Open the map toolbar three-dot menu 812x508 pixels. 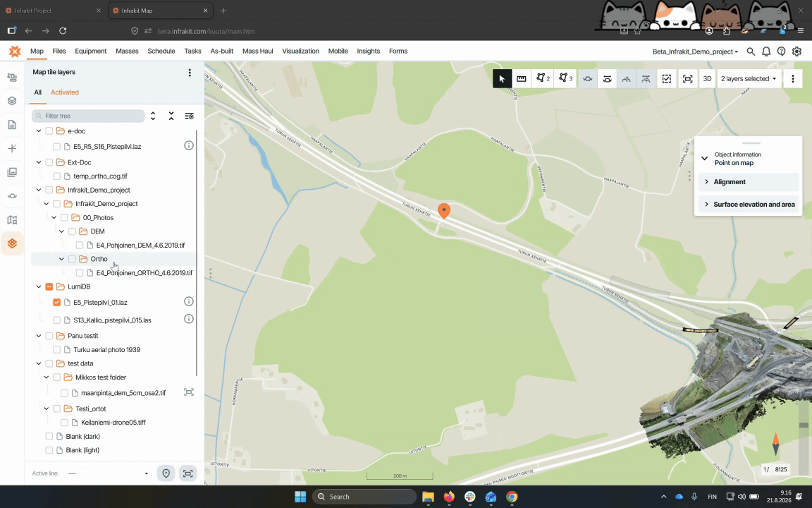pos(793,79)
